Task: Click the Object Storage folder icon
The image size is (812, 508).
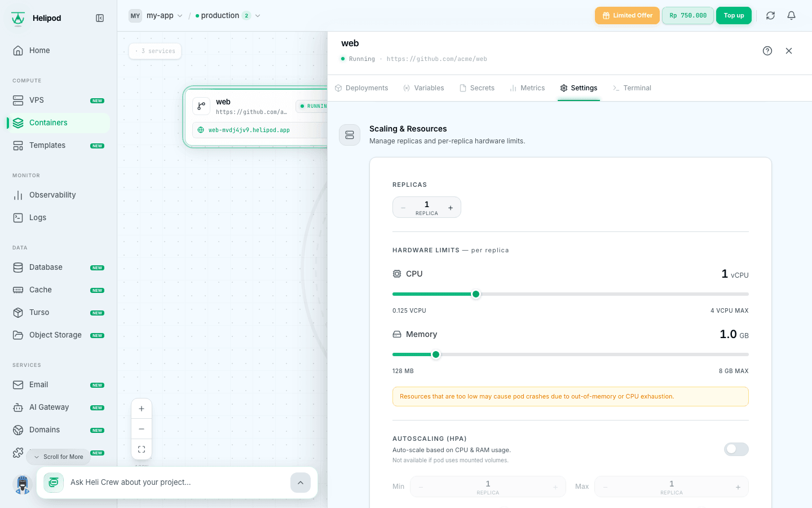Action: (x=18, y=335)
